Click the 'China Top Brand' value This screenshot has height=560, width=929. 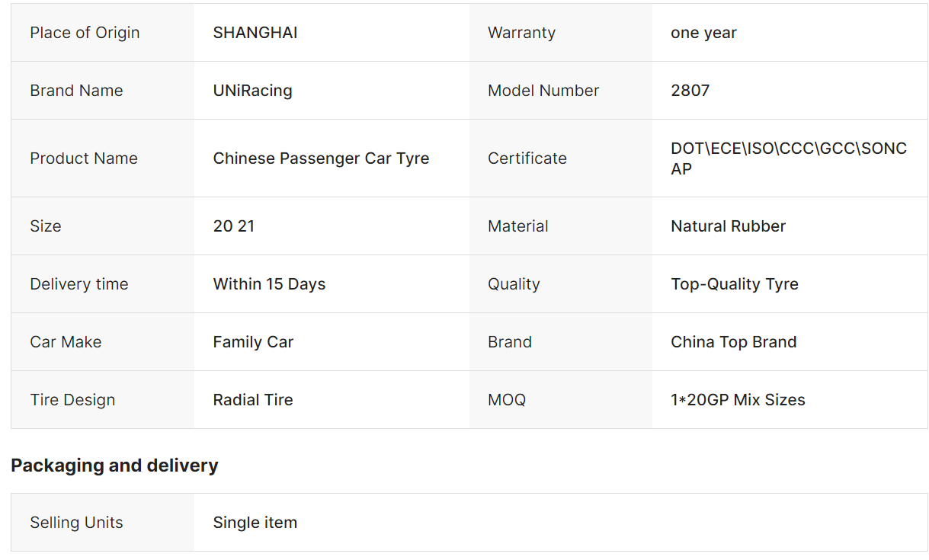tap(733, 342)
